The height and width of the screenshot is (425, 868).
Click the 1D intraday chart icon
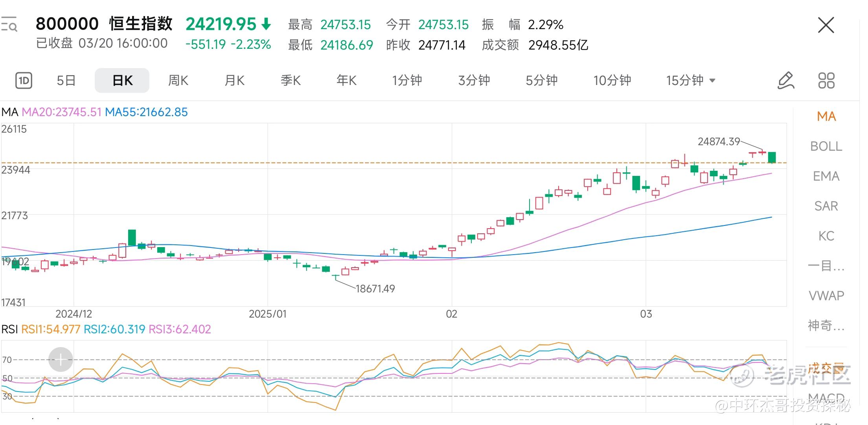coord(24,81)
